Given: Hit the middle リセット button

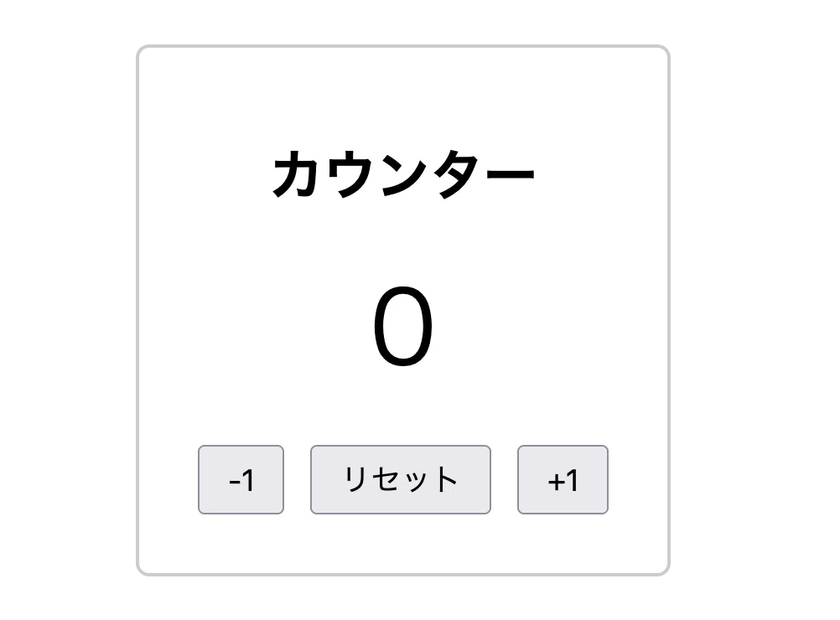Looking at the screenshot, I should [401, 480].
